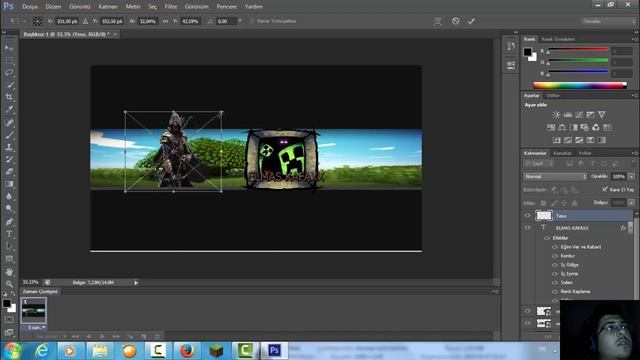Toggle the link aspect ratio chain icon

coord(165,21)
